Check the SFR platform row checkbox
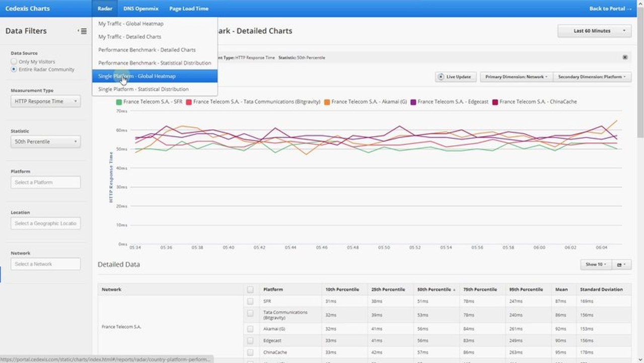 click(x=250, y=301)
